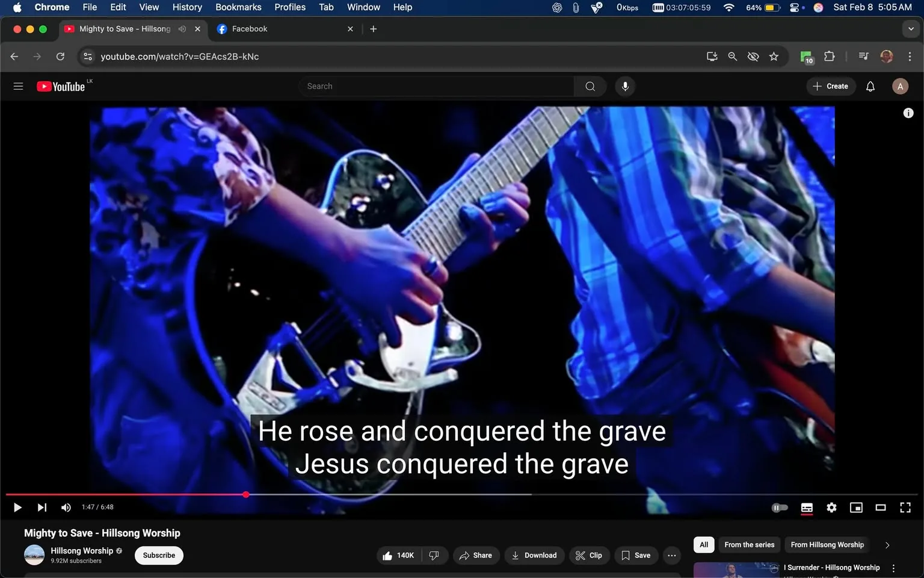Switch to the Facebook tab
Viewport: 924px width, 578px height.
[x=250, y=29]
